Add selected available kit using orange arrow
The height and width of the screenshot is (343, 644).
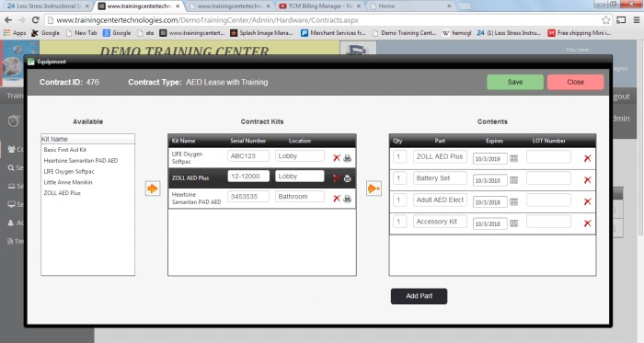[153, 189]
